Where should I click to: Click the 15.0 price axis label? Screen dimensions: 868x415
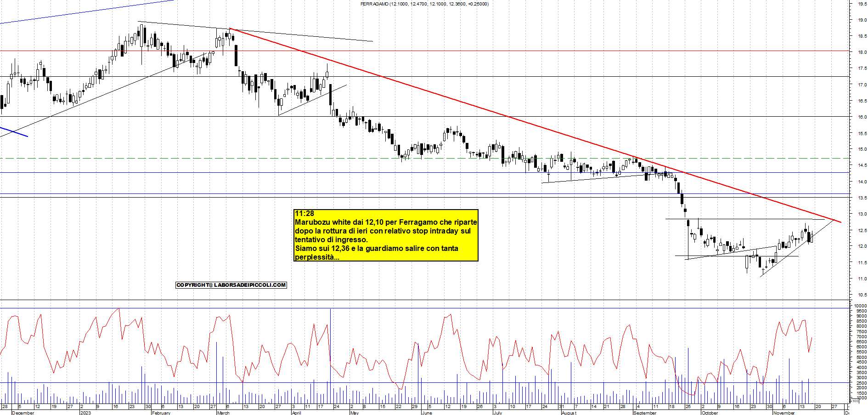[862, 149]
